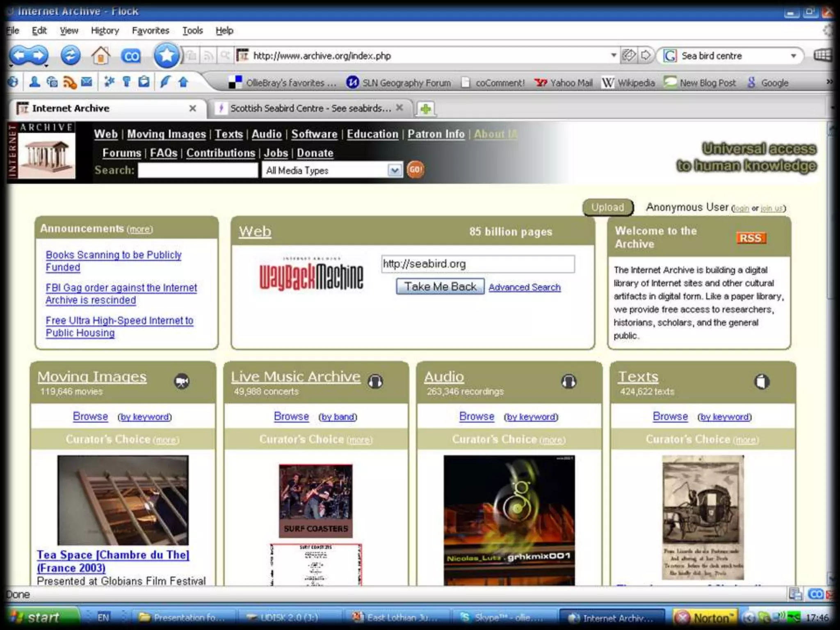Switch to the Scottish Seabird Centre tab
Image resolution: width=840 pixels, height=630 pixels.
(310, 108)
